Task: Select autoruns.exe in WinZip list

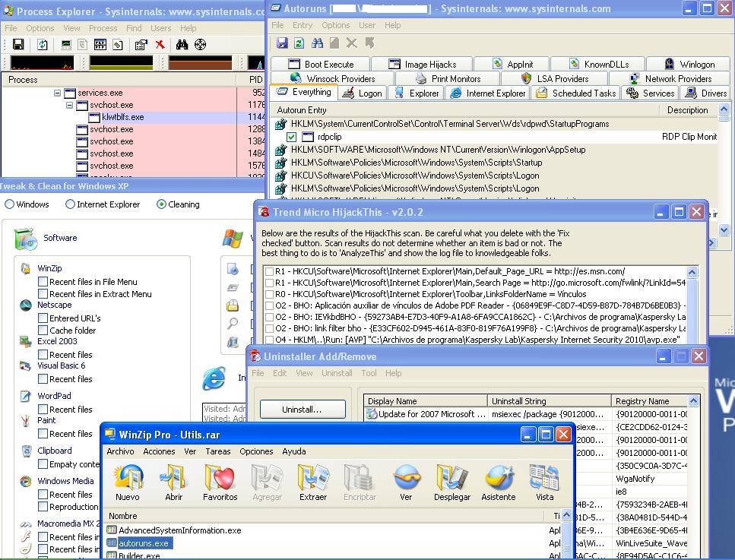Action: click(144, 543)
